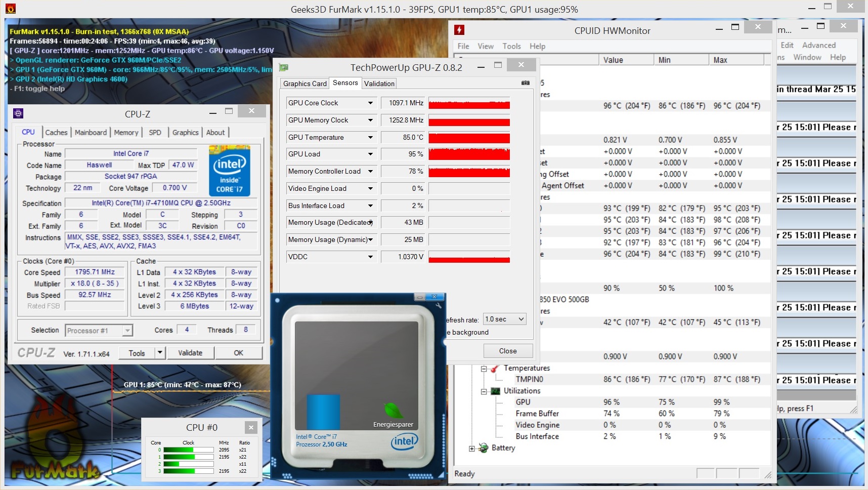Click the CPU-Z title bar chip icon

coord(18,113)
